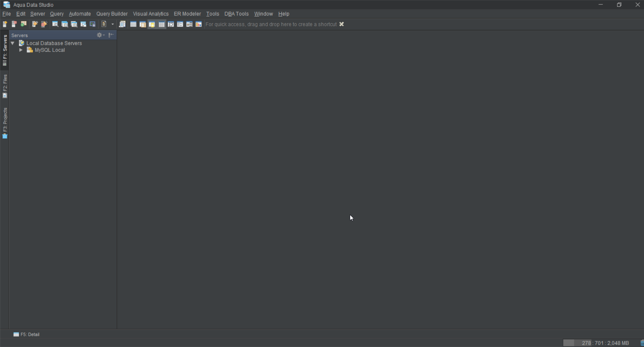Dismiss the quick access shortcut hint
The width and height of the screenshot is (644, 347).
coord(341,24)
